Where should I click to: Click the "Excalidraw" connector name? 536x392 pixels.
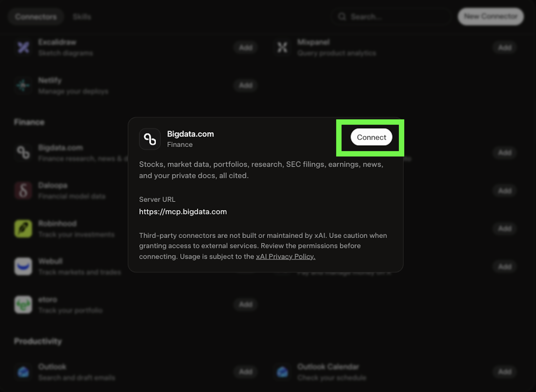[57, 42]
